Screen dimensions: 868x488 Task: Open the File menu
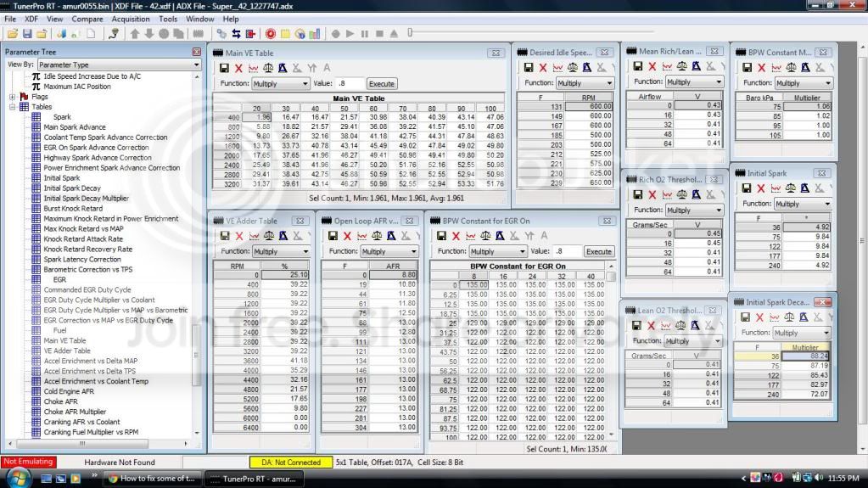coord(10,19)
